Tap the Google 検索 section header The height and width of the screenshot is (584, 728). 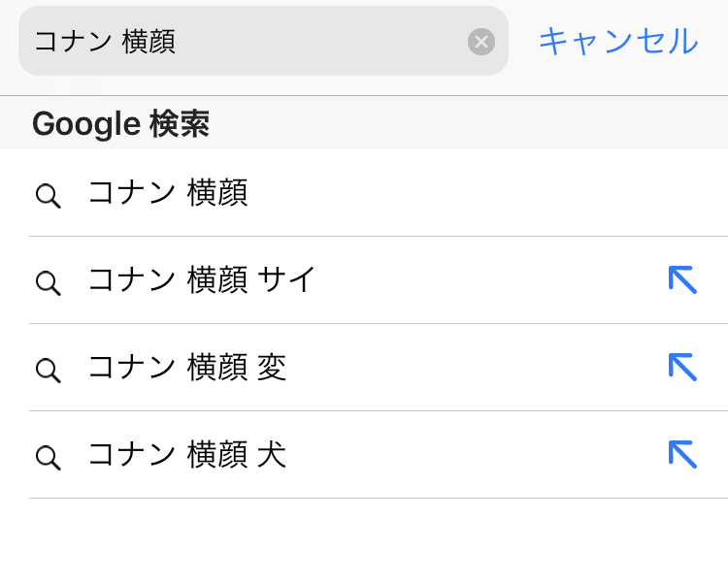click(x=120, y=124)
